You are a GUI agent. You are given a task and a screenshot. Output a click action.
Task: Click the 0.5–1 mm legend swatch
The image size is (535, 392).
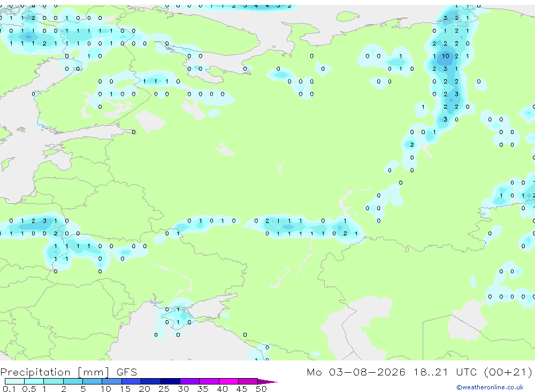(x=34, y=381)
